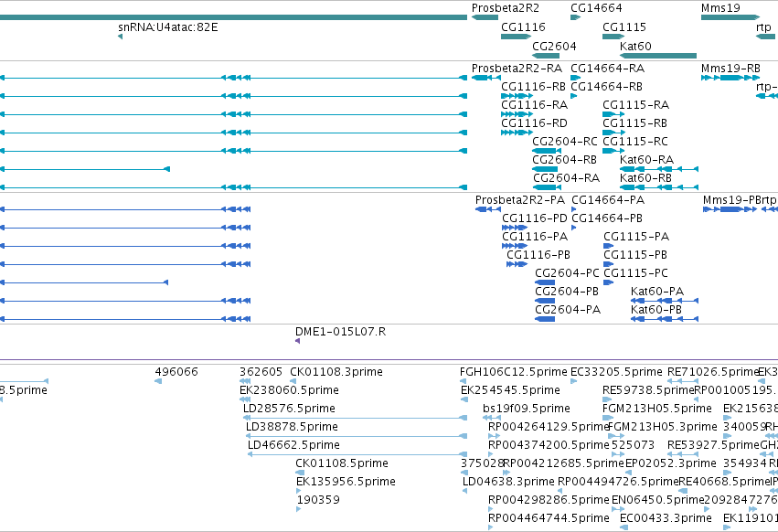Select the bs19f09.5prime EST label

526,410
